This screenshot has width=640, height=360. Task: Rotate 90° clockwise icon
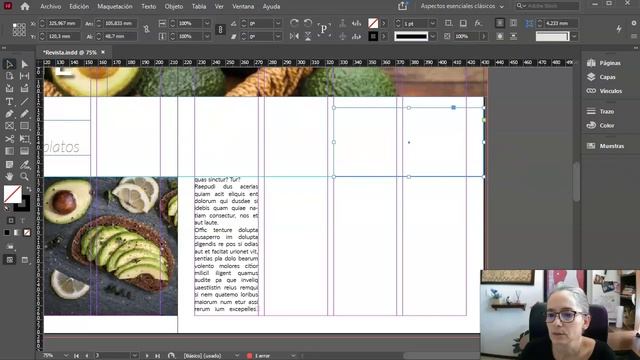point(294,23)
